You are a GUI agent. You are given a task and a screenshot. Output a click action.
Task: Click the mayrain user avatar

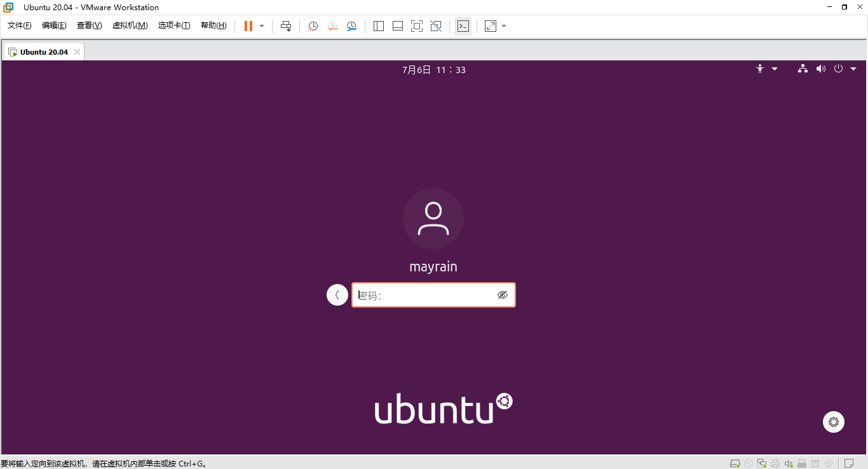point(433,219)
